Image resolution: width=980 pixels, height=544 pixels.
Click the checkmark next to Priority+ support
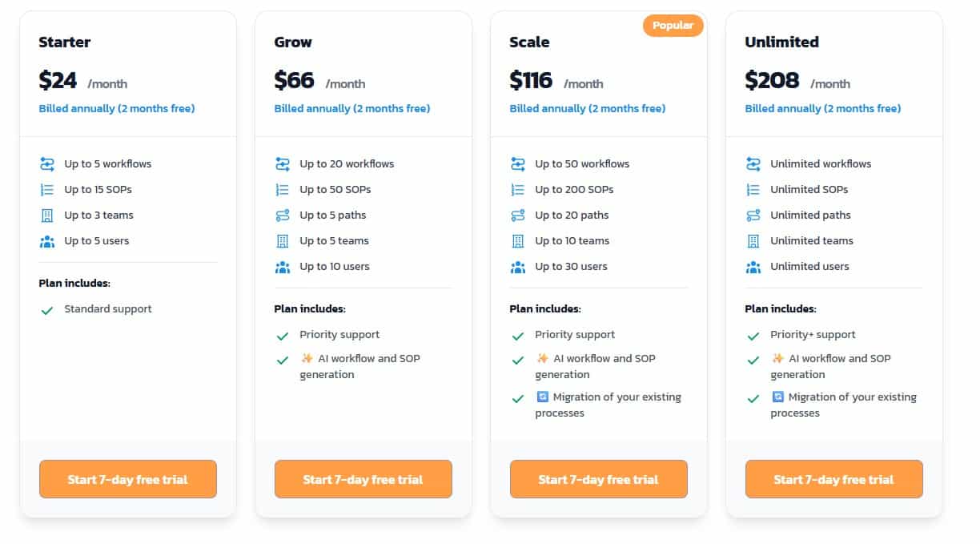[753, 334]
